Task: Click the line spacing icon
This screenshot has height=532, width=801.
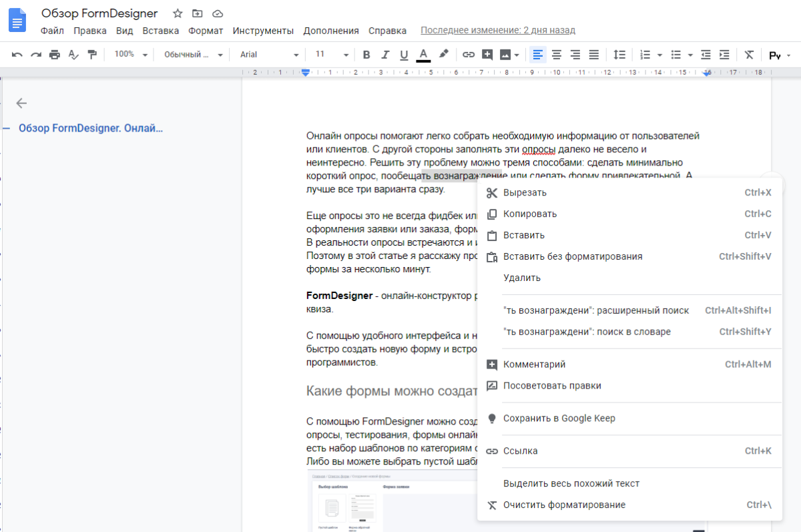Action: [619, 55]
